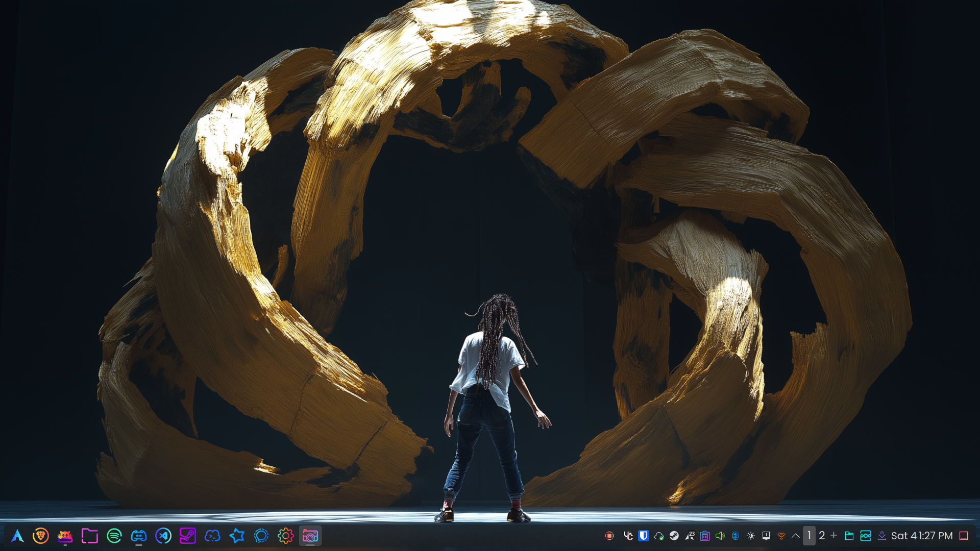
Task: Open the purple downloads tray icon
Action: click(882, 536)
